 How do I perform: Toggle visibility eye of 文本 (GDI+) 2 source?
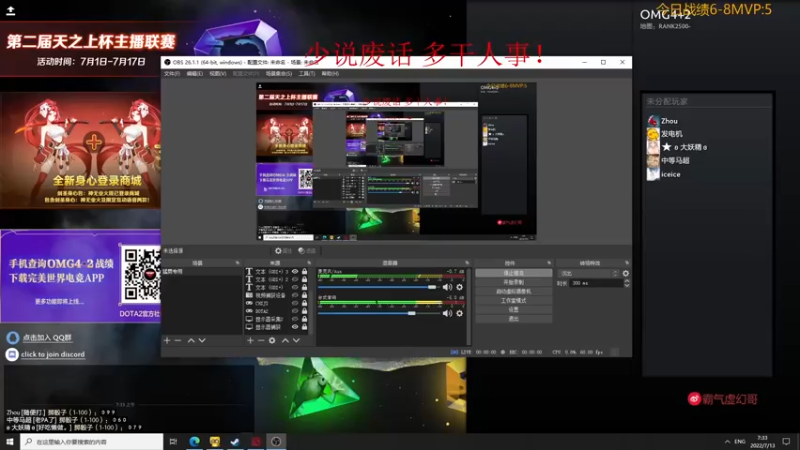pyautogui.click(x=295, y=280)
